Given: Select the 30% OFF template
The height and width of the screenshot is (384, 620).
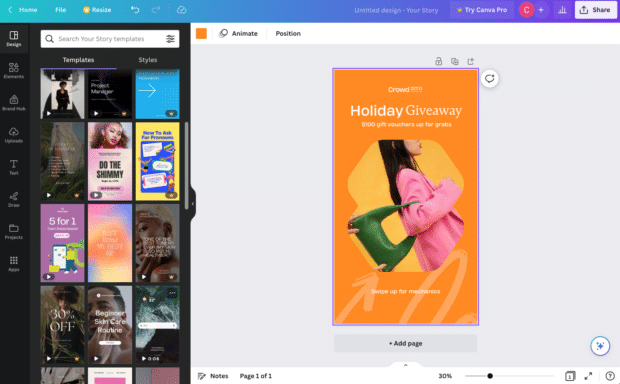Looking at the screenshot, I should click(x=62, y=325).
